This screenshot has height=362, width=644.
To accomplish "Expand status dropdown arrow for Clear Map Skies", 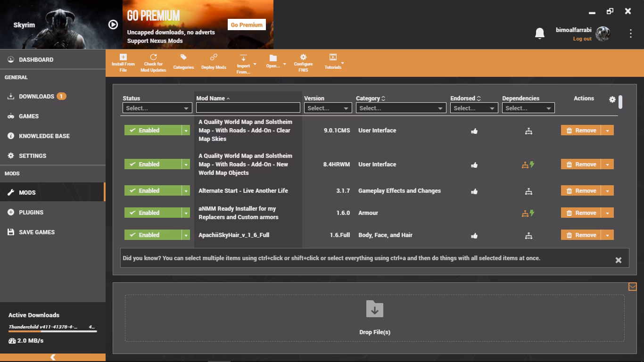I will (186, 131).
